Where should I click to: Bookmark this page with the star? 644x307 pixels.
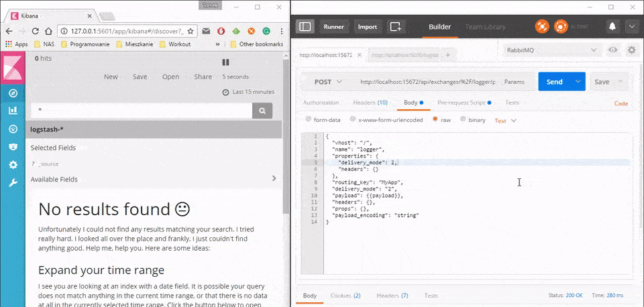tap(191, 32)
